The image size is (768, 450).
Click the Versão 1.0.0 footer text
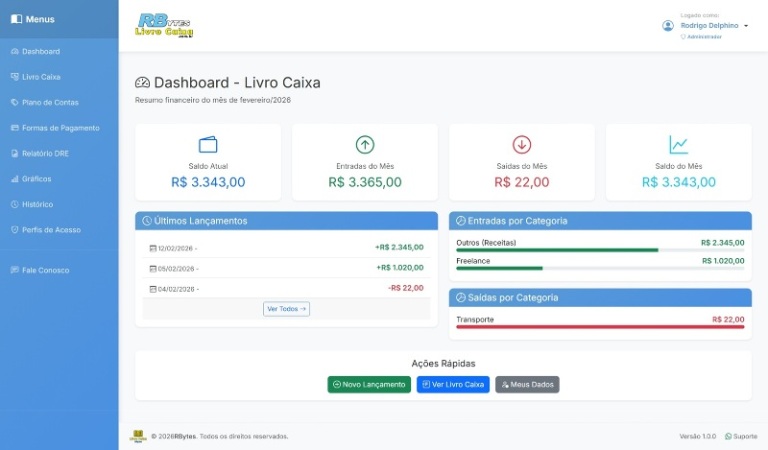pos(697,436)
